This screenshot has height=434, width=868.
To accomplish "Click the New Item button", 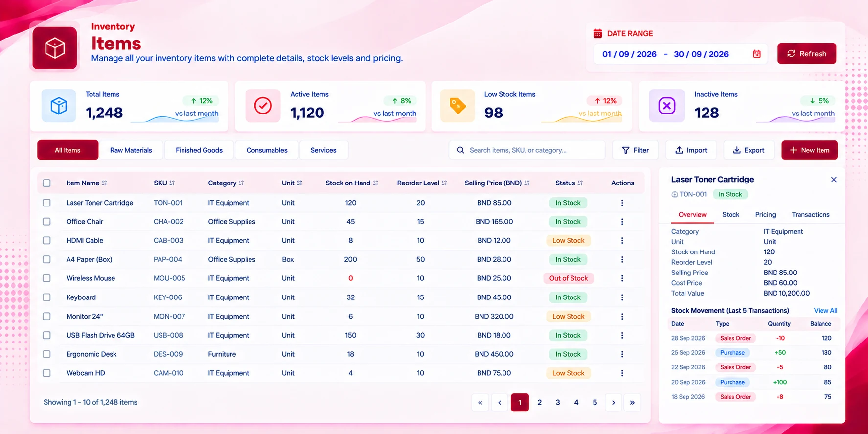I will point(809,150).
